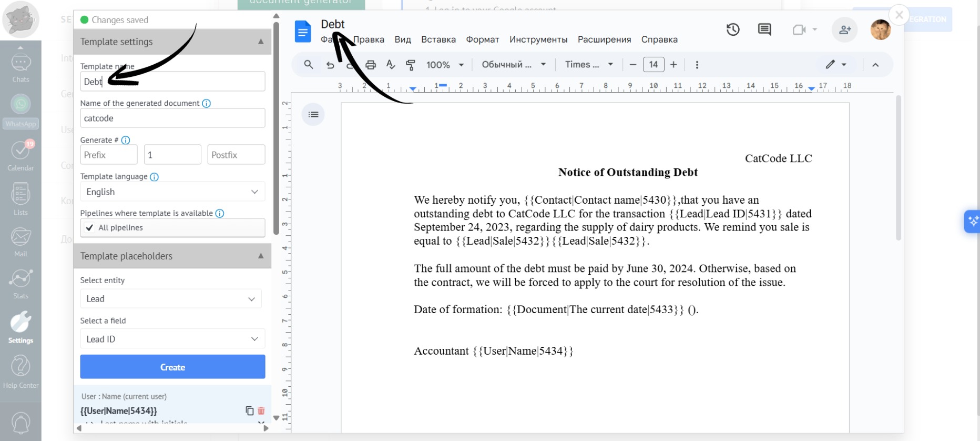The height and width of the screenshot is (441, 980).
Task: Open the comments icon in Docs header
Action: (x=764, y=30)
